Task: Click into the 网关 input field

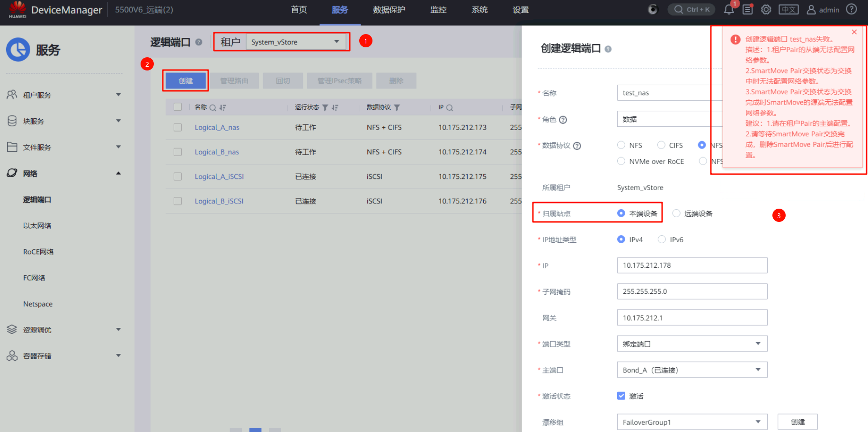Action: coord(691,318)
